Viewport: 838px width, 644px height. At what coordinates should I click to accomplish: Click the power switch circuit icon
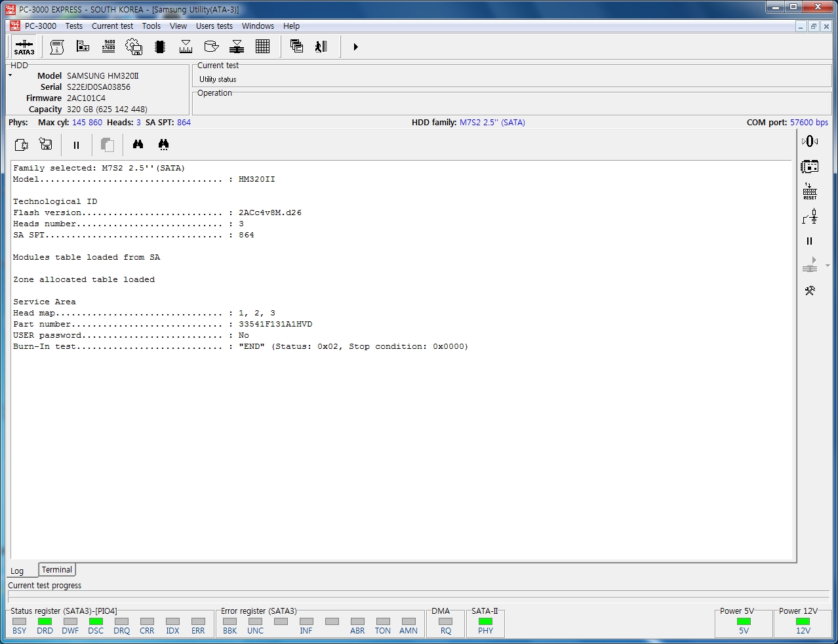(x=810, y=216)
